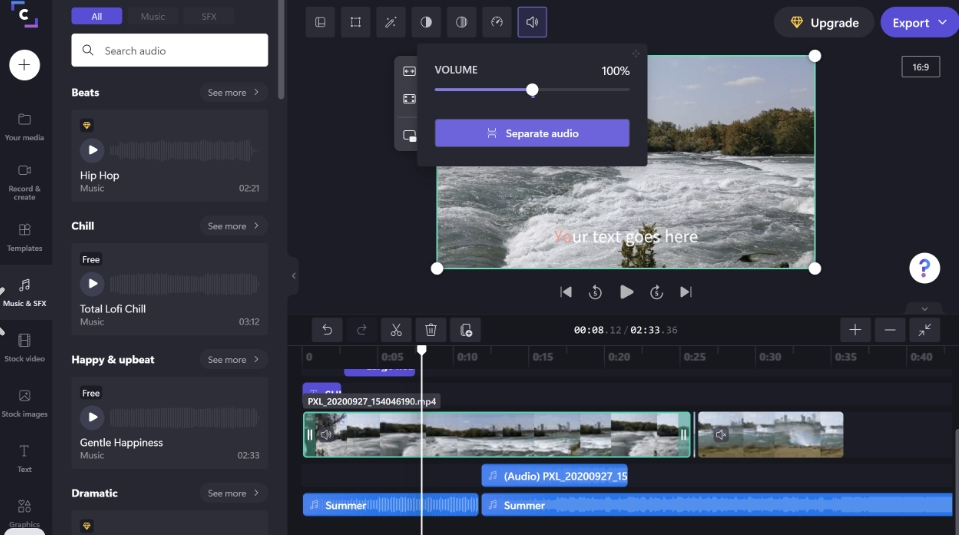Viewport: 959px width, 535px height.
Task: Open the help question mark button
Action: tap(924, 268)
